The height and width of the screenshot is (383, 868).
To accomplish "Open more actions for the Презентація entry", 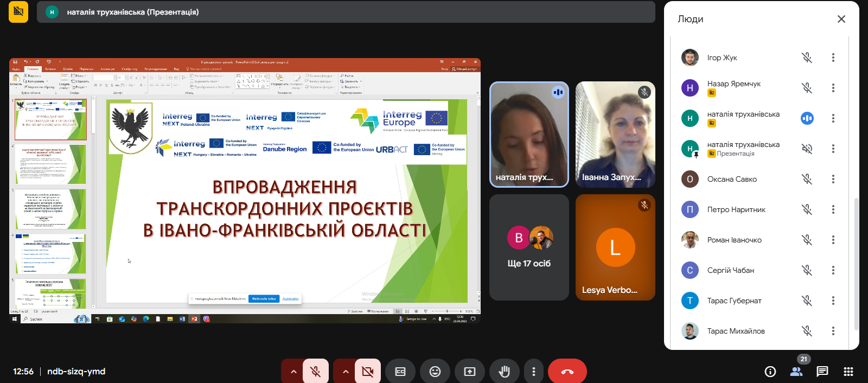I will 833,149.
